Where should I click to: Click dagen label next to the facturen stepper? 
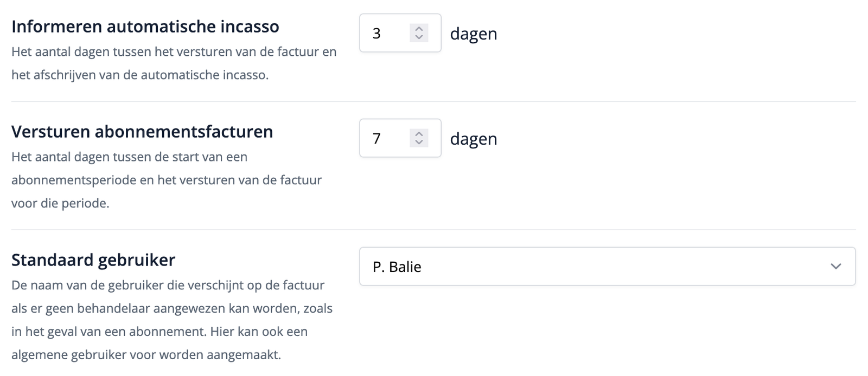tap(474, 139)
